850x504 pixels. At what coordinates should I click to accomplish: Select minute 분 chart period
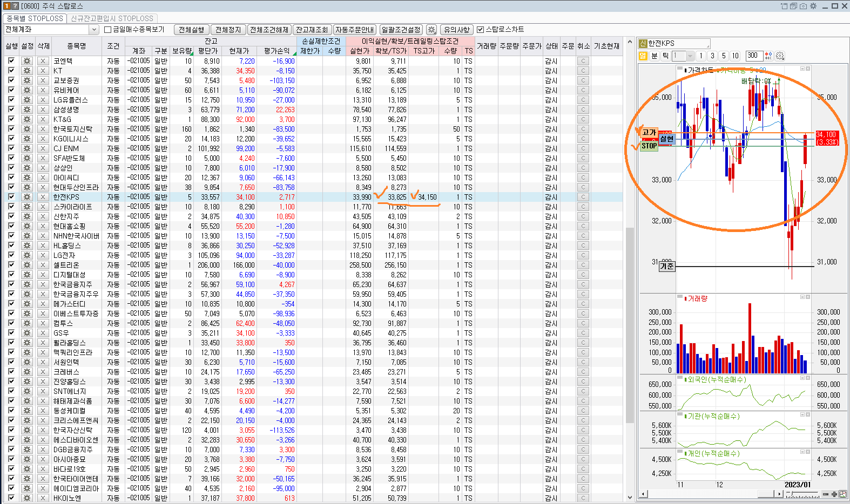(655, 56)
